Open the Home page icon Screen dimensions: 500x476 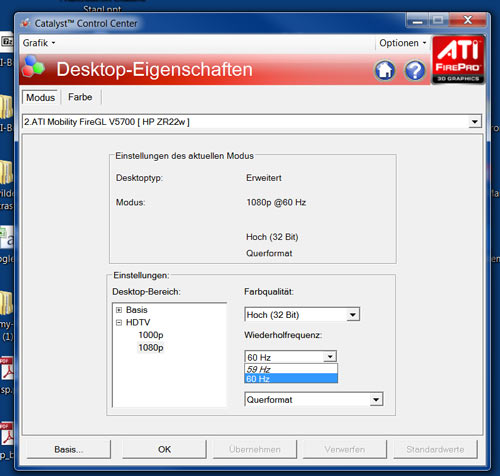[x=385, y=70]
